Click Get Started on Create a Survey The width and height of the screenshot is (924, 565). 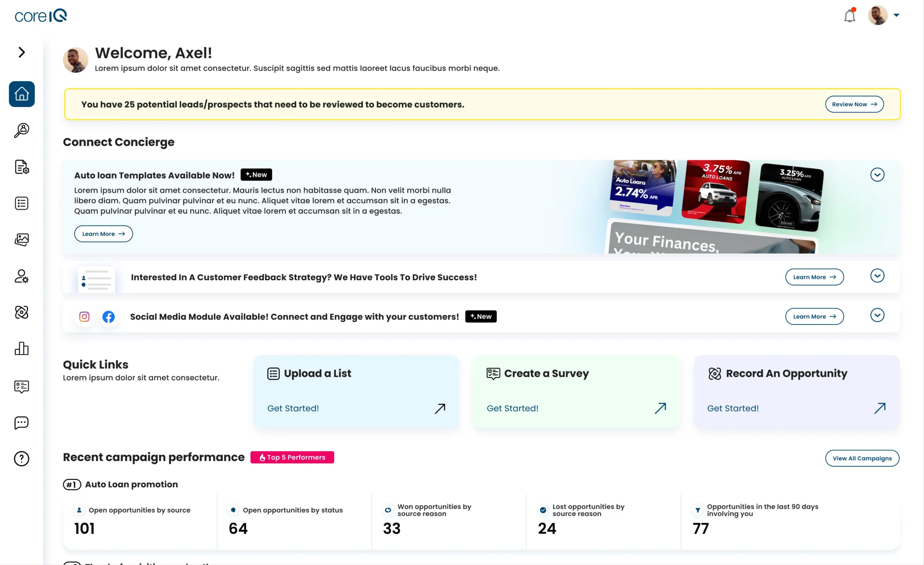(512, 408)
